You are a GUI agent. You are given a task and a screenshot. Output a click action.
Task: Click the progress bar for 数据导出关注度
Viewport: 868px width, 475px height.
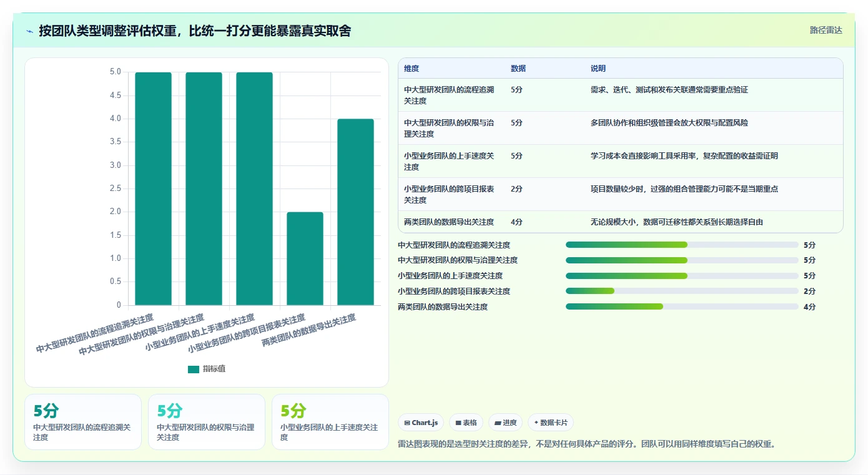(682, 306)
